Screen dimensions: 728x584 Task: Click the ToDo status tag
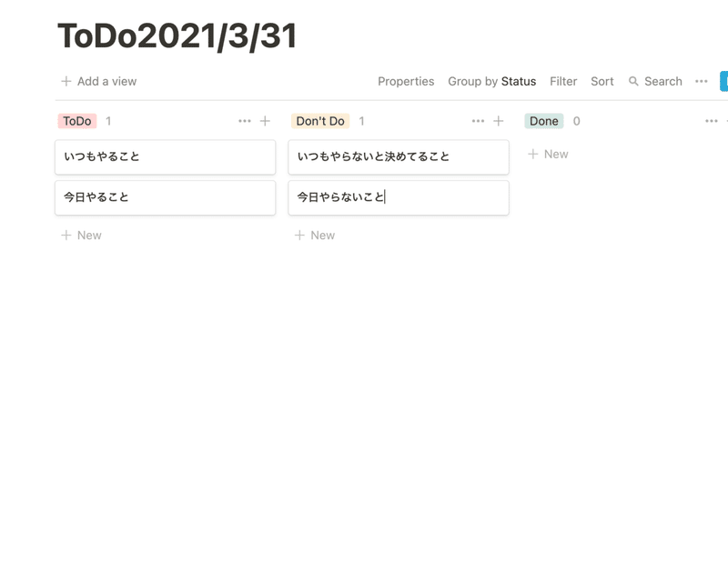point(77,121)
